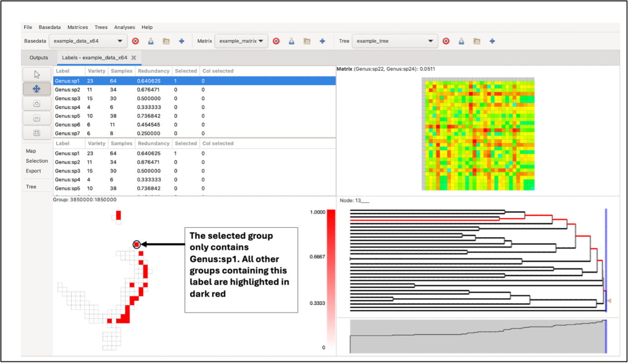Click the red delete icon beside Tree dropdown
Image resolution: width=630 pixels, height=364 pixels.
446,41
